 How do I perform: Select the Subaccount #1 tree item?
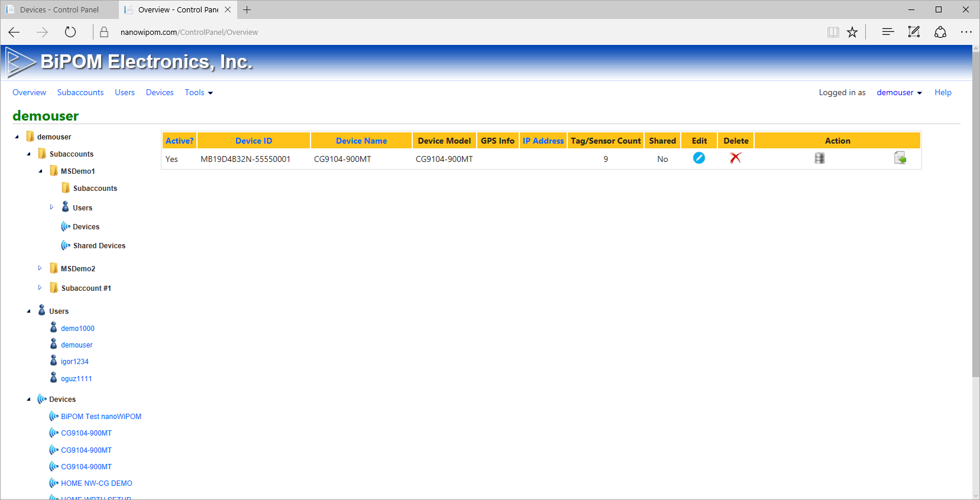(x=86, y=288)
